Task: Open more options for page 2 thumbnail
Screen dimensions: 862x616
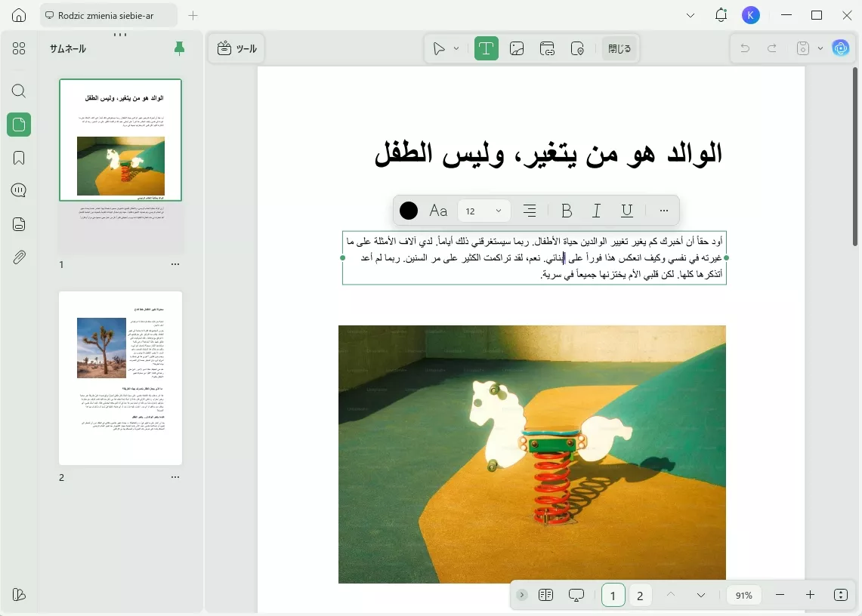Action: click(175, 477)
